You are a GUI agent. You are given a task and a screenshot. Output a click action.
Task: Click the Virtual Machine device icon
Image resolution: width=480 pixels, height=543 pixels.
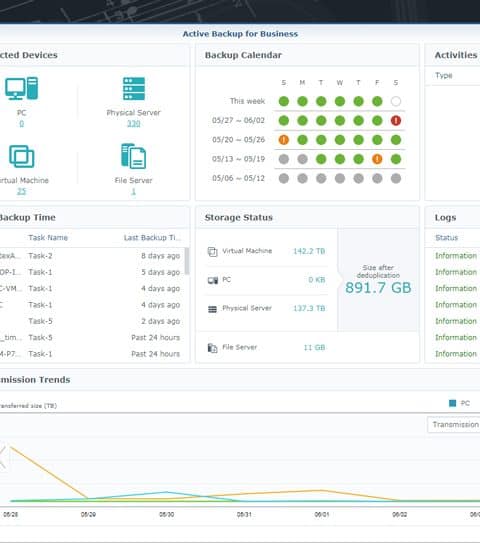point(21,156)
